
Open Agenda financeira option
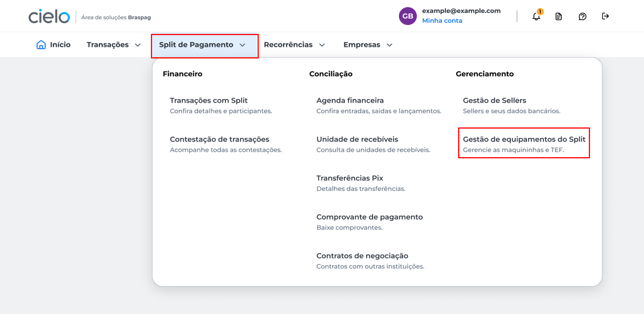379,105
